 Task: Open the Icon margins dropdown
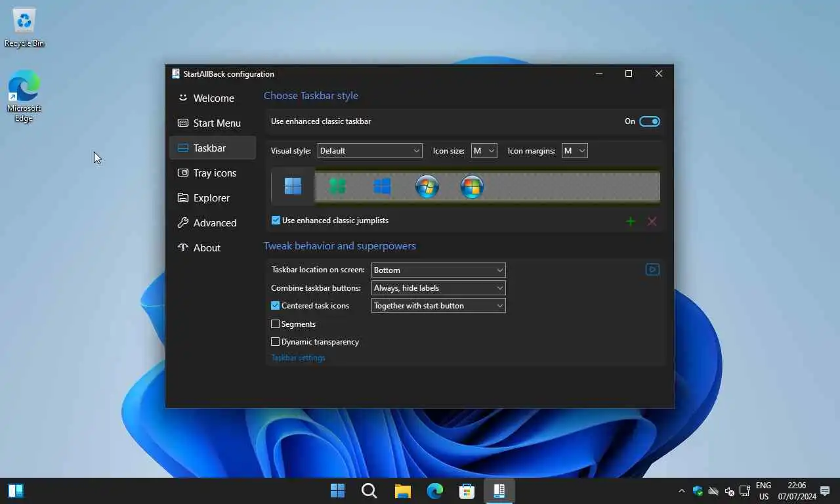point(574,151)
